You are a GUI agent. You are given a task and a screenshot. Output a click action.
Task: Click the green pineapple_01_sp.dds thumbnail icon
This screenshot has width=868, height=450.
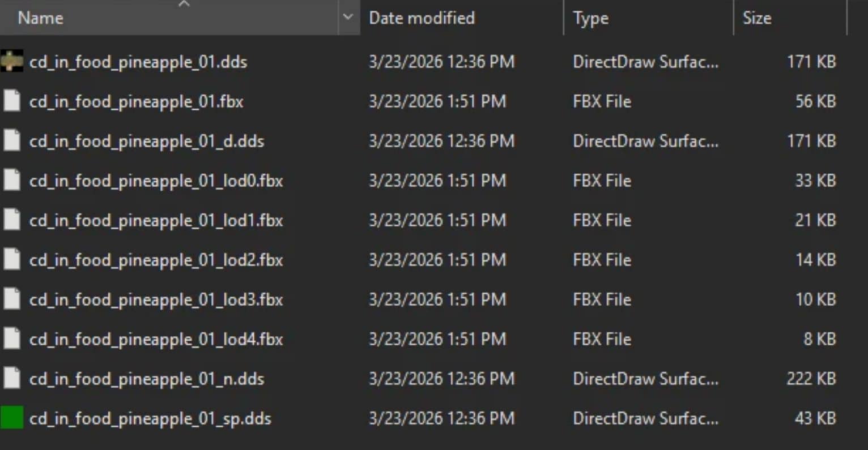[x=12, y=418]
